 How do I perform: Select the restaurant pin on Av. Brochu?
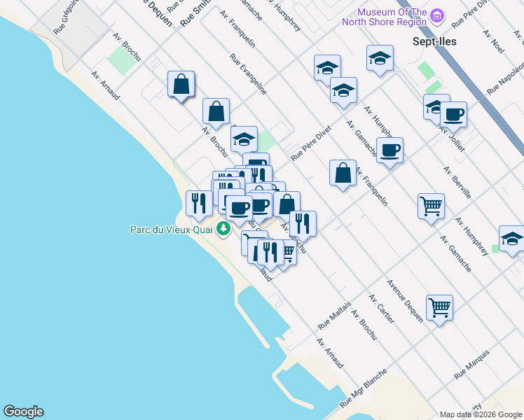tap(303, 226)
